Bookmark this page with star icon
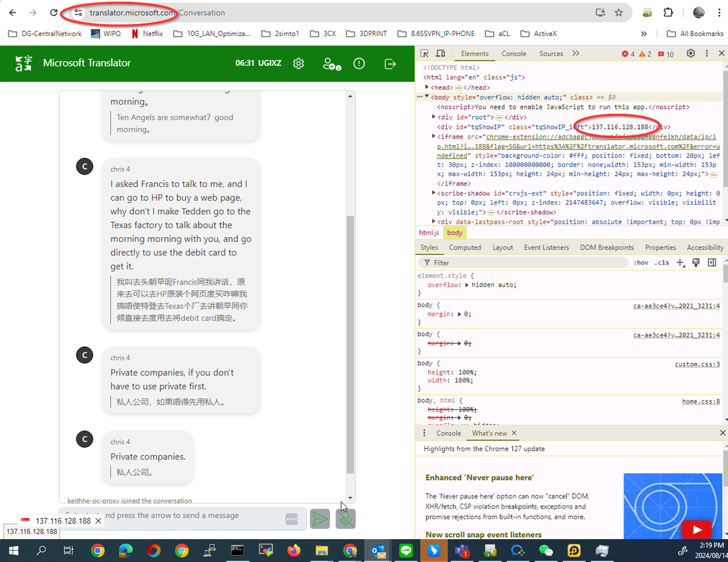The width and height of the screenshot is (728, 562). coord(619,13)
